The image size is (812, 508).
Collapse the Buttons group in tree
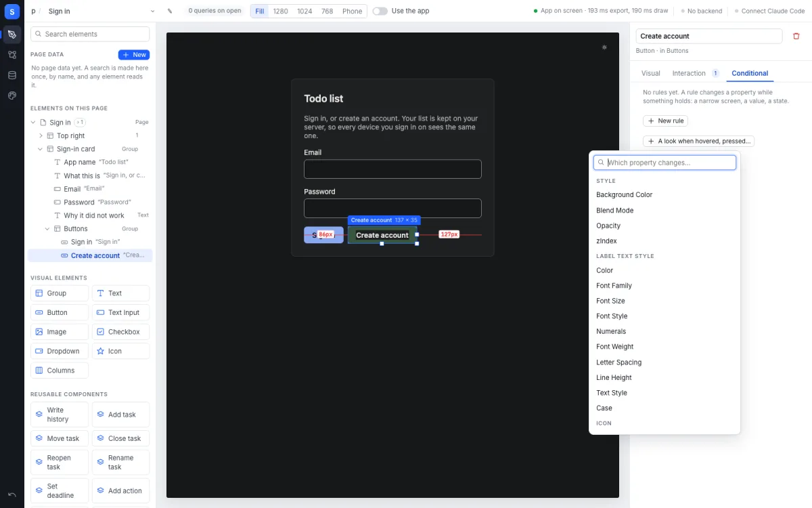click(x=47, y=229)
